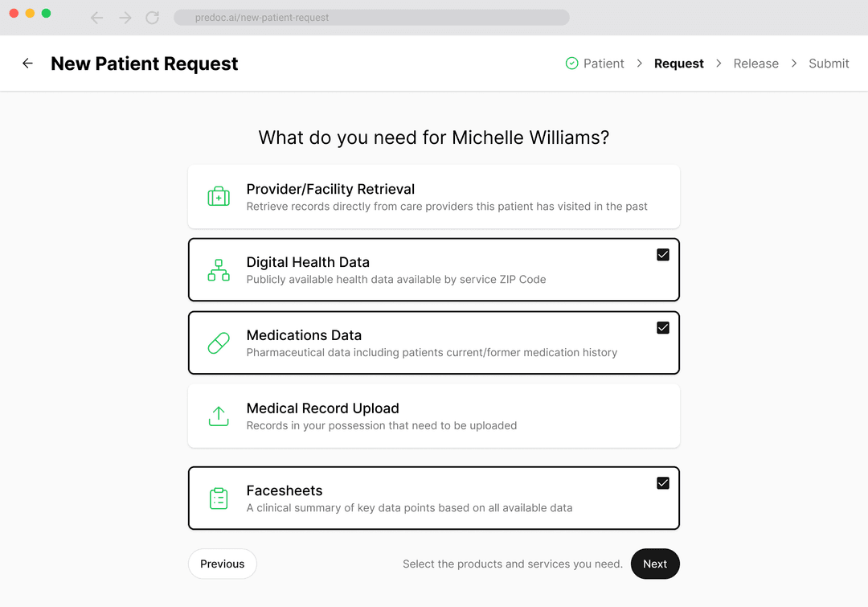
Task: Disable the Medications Data selection
Action: pyautogui.click(x=663, y=327)
